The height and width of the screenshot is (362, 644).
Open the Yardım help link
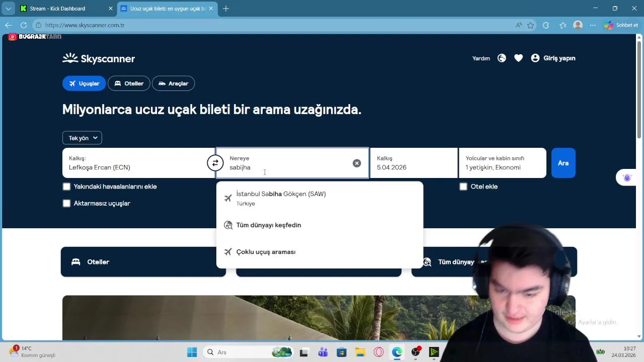(481, 58)
